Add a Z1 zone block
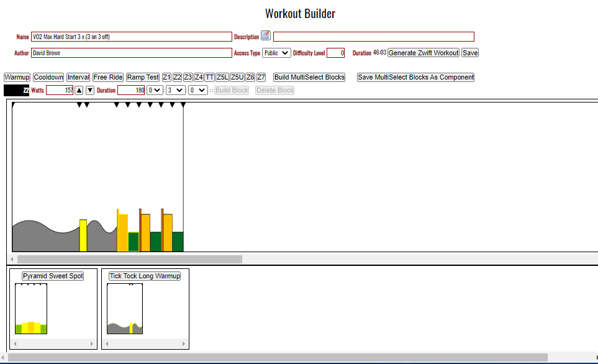This screenshot has width=598, height=364. pos(166,78)
